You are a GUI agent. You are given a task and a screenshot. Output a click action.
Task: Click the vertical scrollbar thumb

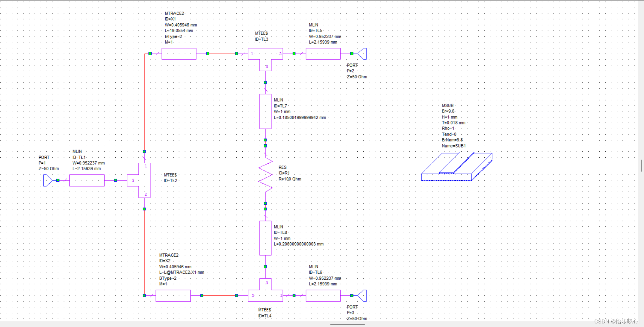tap(641, 165)
